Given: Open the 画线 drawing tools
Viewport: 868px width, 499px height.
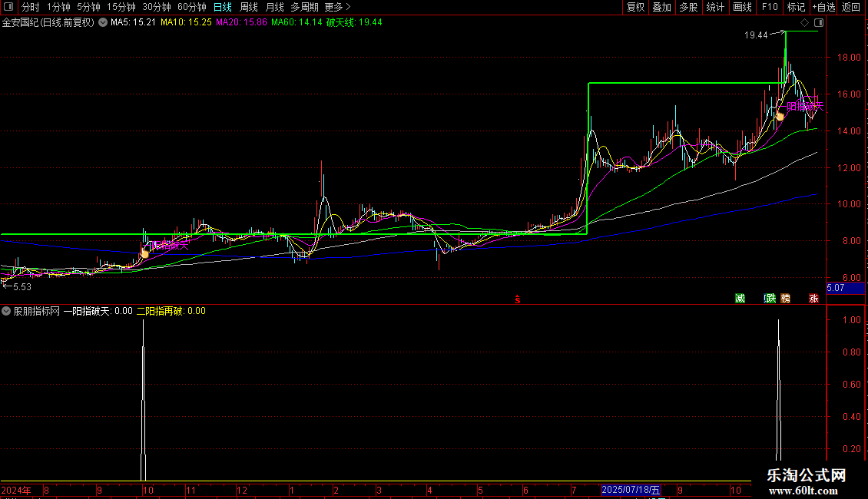Looking at the screenshot, I should click(742, 7).
